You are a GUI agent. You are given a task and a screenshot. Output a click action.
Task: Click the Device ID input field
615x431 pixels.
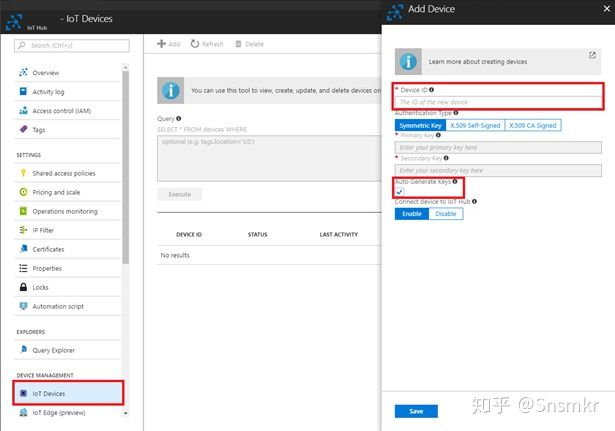[x=498, y=102]
